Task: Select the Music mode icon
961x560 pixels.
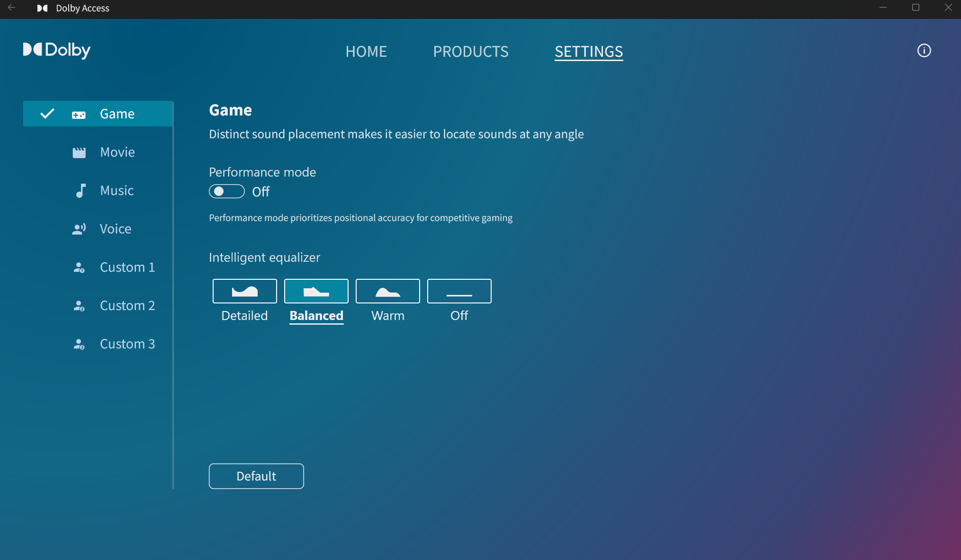Action: pyautogui.click(x=80, y=190)
